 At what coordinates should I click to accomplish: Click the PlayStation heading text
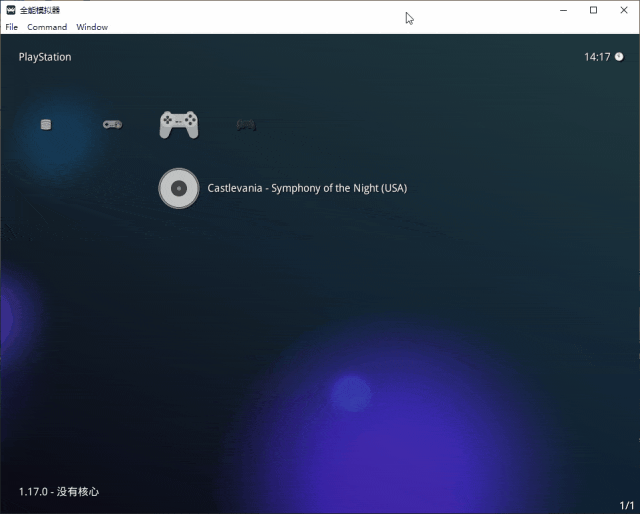point(45,57)
